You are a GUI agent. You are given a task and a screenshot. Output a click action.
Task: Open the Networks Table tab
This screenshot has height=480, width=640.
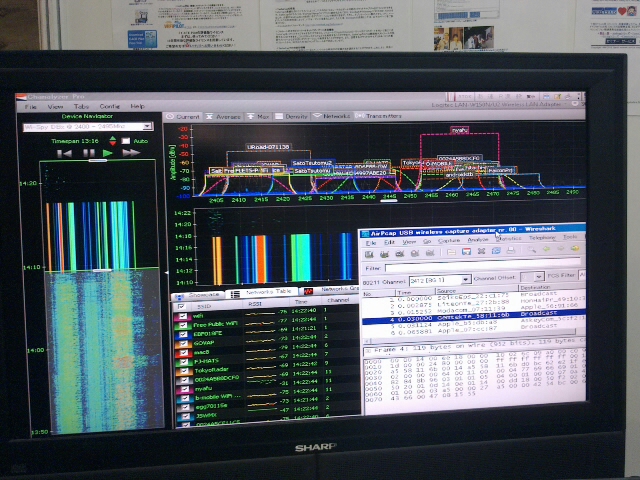click(x=262, y=293)
